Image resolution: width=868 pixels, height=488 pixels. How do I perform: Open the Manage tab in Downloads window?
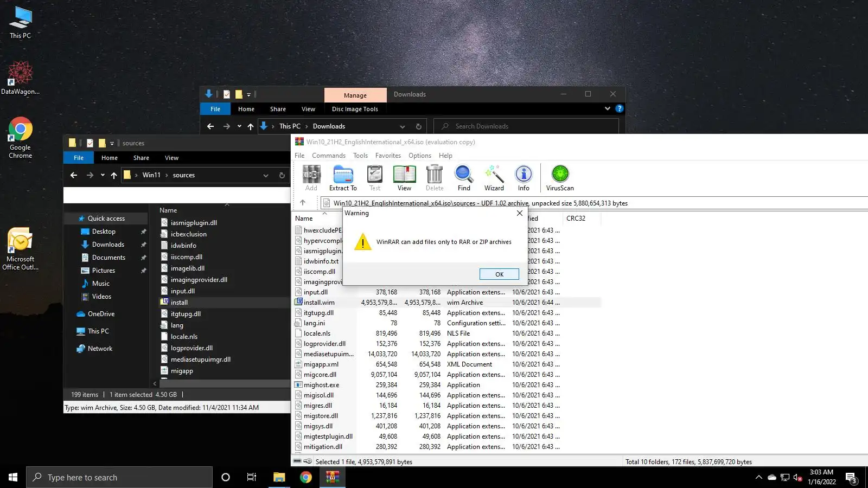[355, 95]
